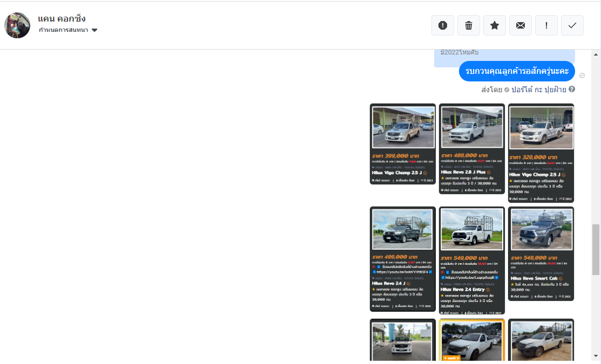Click the spam report exclamation circle icon
This screenshot has width=601, height=364.
coord(442,25)
